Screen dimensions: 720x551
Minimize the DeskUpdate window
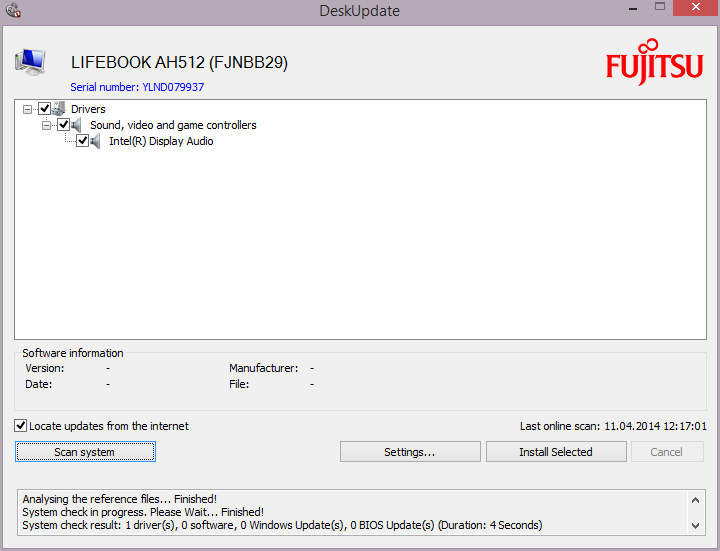pyautogui.click(x=633, y=8)
